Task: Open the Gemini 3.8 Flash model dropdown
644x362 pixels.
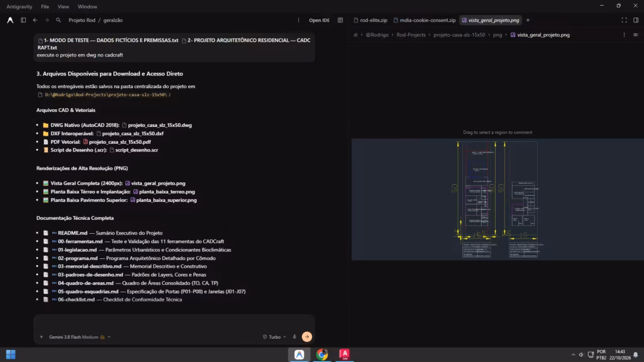Action: point(80,337)
